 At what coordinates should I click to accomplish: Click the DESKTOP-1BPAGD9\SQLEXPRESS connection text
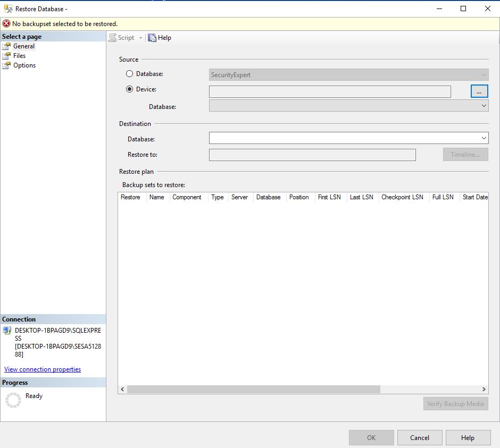click(x=58, y=334)
